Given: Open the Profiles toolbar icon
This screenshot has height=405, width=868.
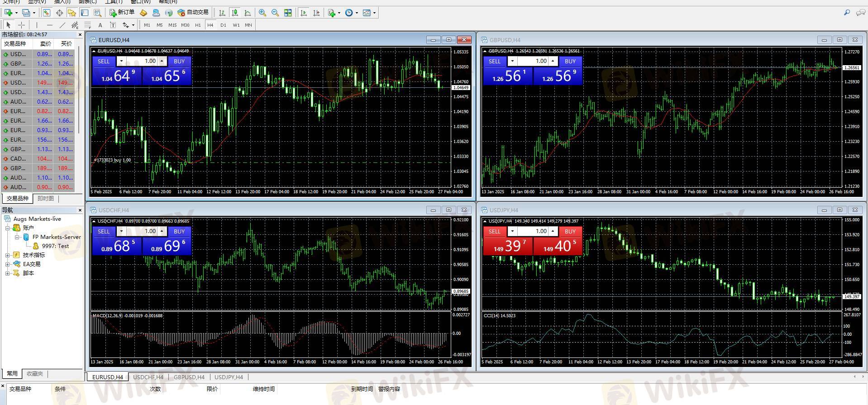Looking at the screenshot, I should click(26, 13).
